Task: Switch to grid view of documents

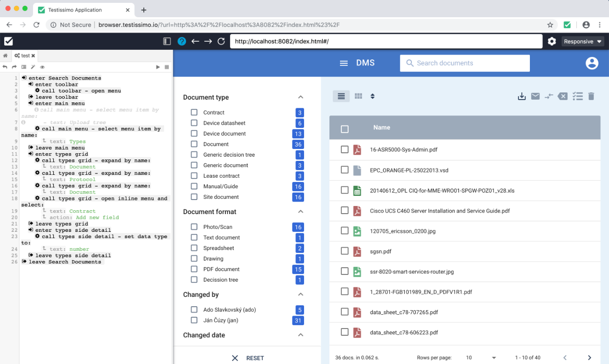Action: [x=358, y=96]
